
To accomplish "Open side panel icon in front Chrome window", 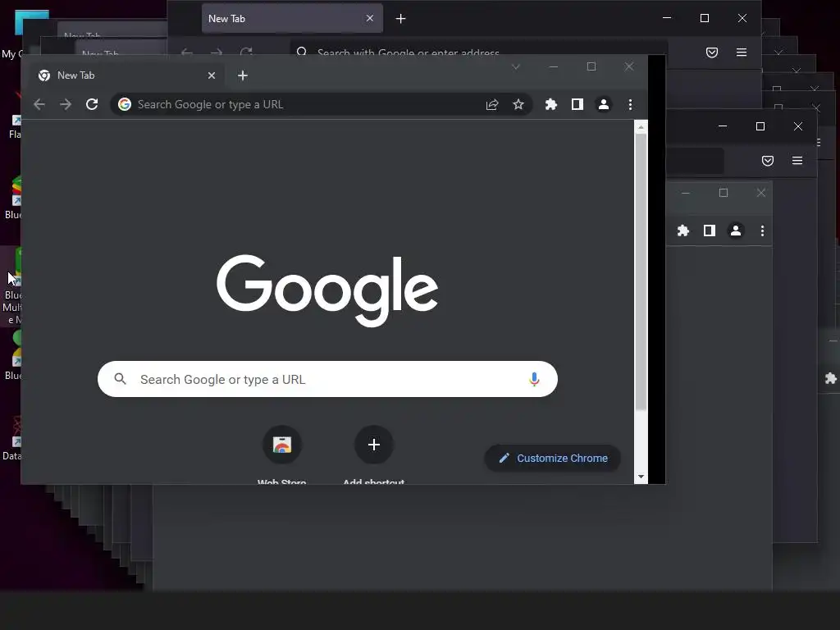I will pyautogui.click(x=577, y=104).
